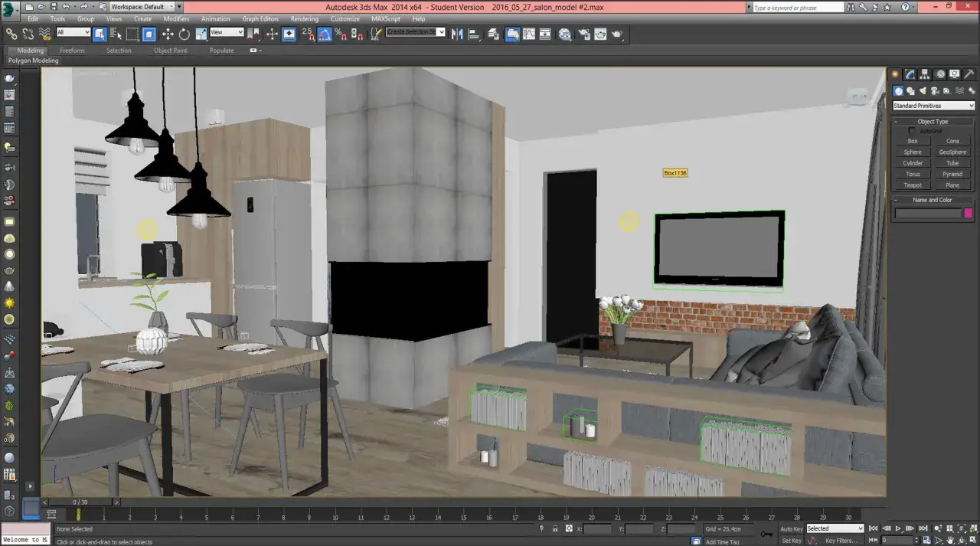The height and width of the screenshot is (546, 980).
Task: Choose the Cameras creation category icon
Action: point(934,91)
